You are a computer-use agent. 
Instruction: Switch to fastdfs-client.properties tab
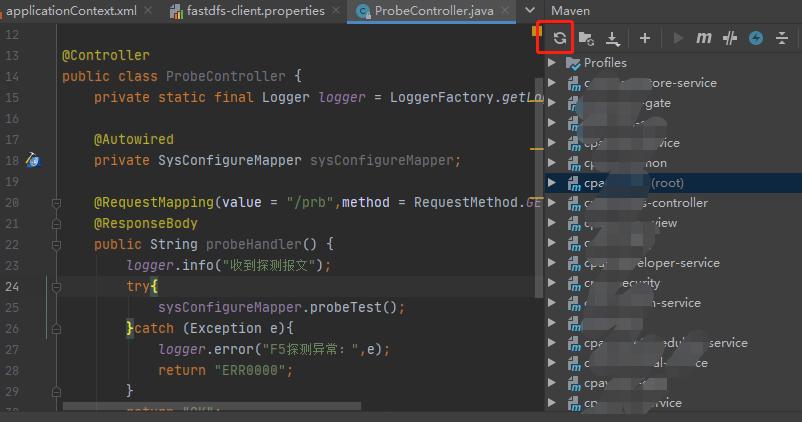254,11
